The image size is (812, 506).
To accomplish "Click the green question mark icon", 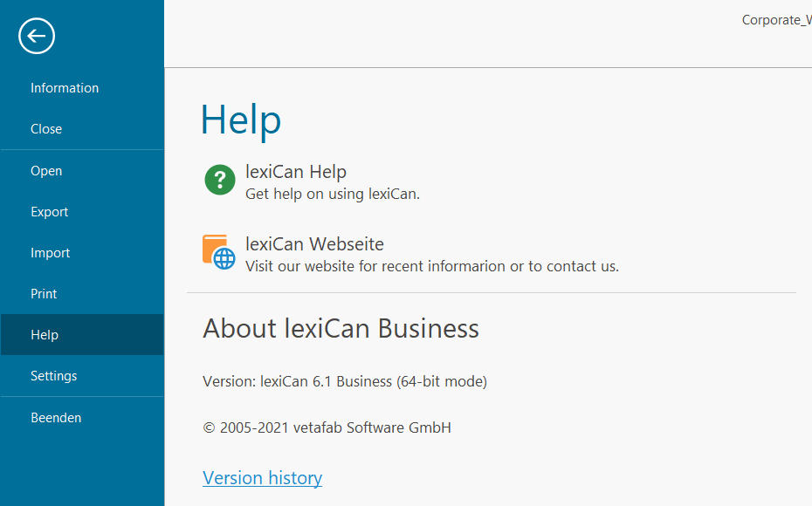I will pos(220,180).
